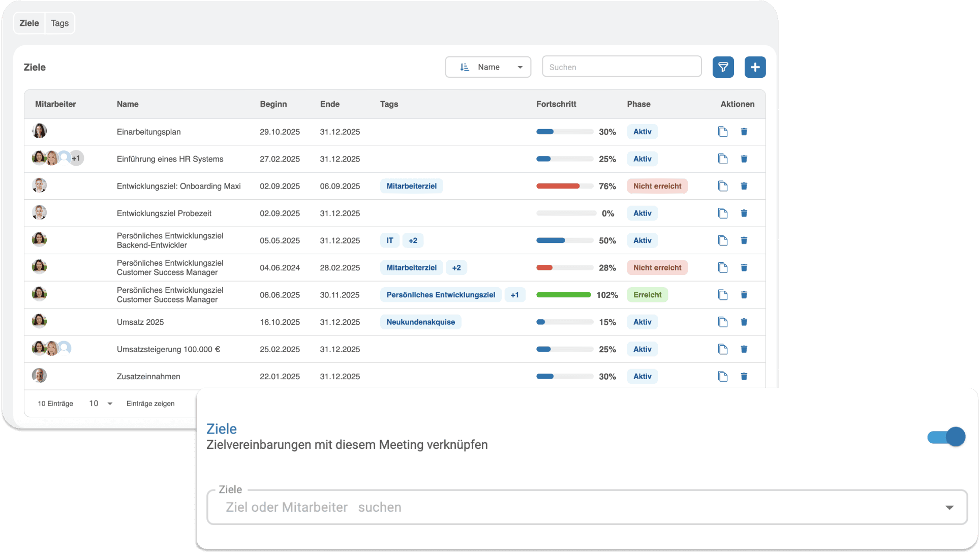Open the filter options icon
This screenshot has height=553, width=980.
[723, 67]
